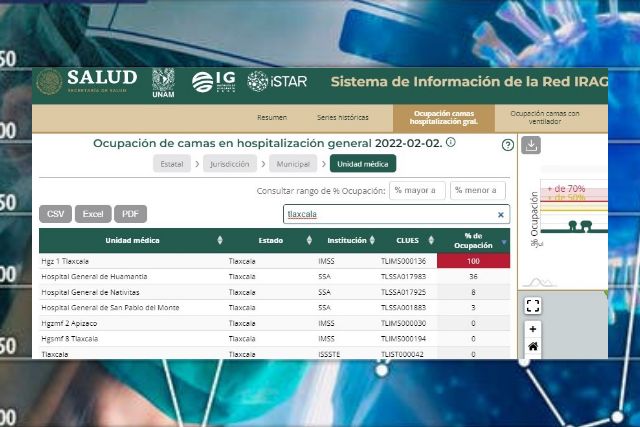Viewport: 640px width, 427px height.
Task: Switch to the Resumen tab
Action: pos(271,118)
